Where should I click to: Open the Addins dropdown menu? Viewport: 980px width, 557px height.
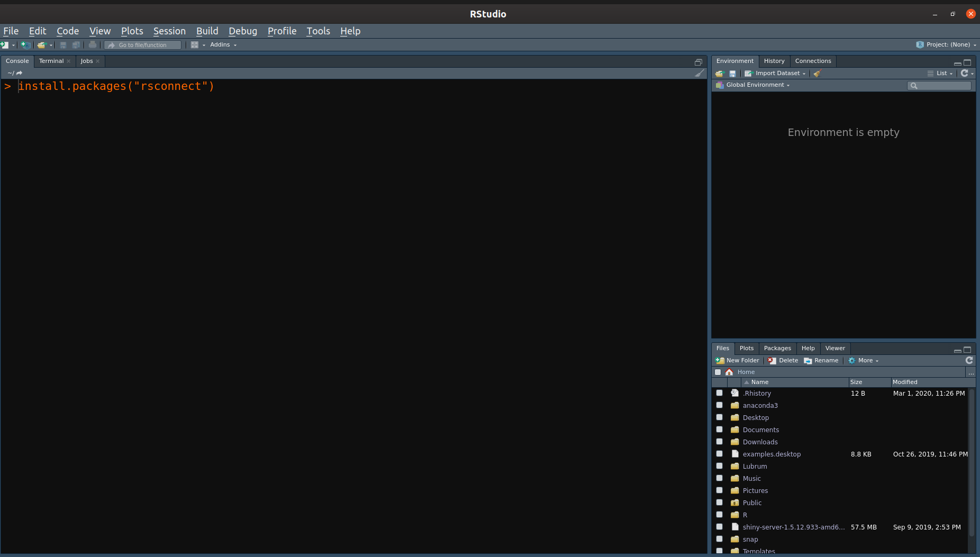223,45
